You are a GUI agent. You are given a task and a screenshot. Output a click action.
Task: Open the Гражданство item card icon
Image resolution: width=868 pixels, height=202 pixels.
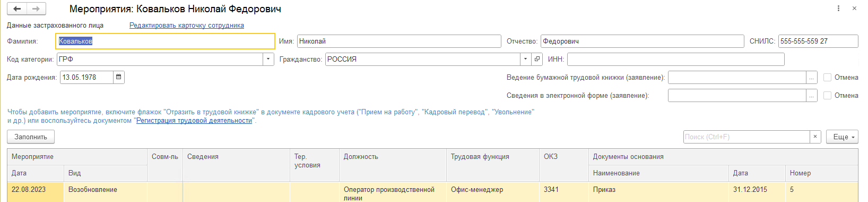coord(537,59)
